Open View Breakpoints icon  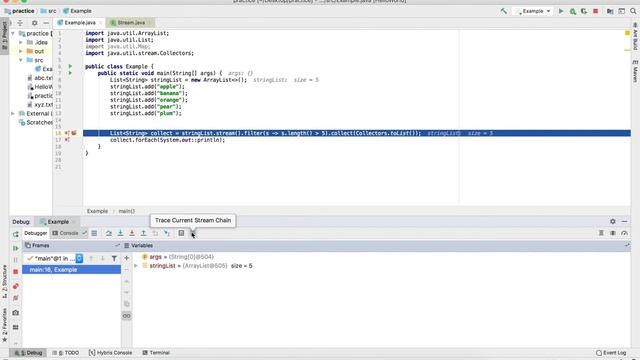[16, 286]
